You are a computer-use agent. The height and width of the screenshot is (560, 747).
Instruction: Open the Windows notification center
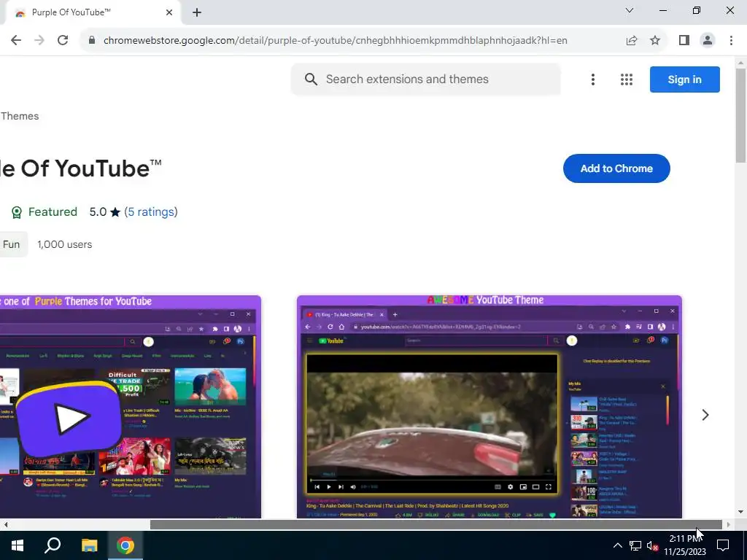723,545
